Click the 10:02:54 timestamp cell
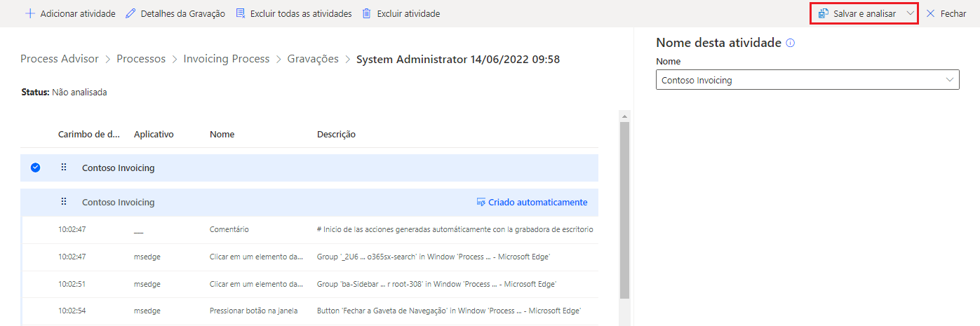The width and height of the screenshot is (980, 326). tap(72, 311)
